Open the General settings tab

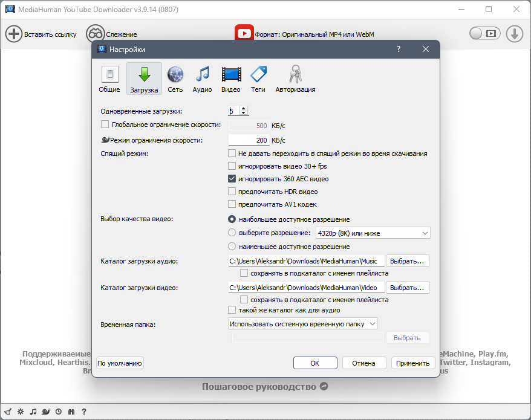[x=109, y=79]
